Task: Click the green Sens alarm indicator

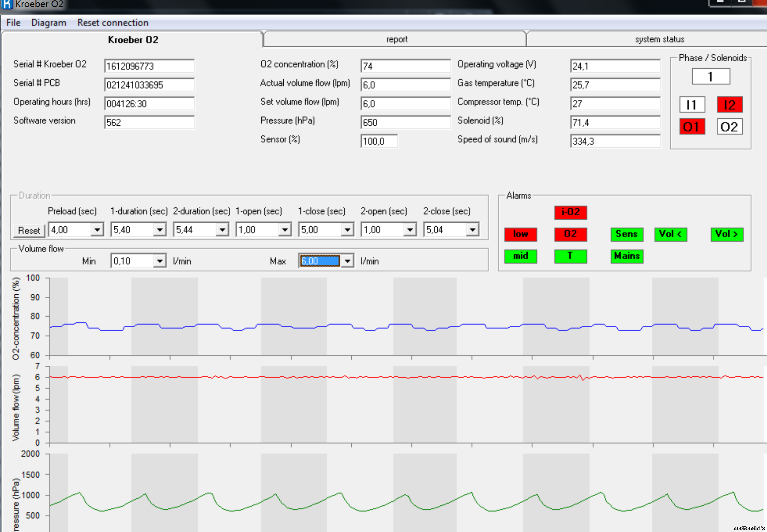Action: [x=627, y=234]
